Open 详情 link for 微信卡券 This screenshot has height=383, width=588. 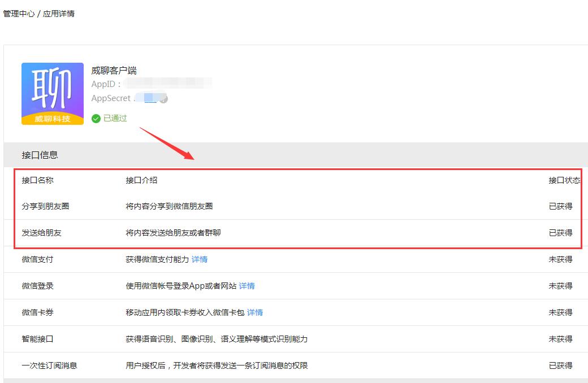pos(255,312)
